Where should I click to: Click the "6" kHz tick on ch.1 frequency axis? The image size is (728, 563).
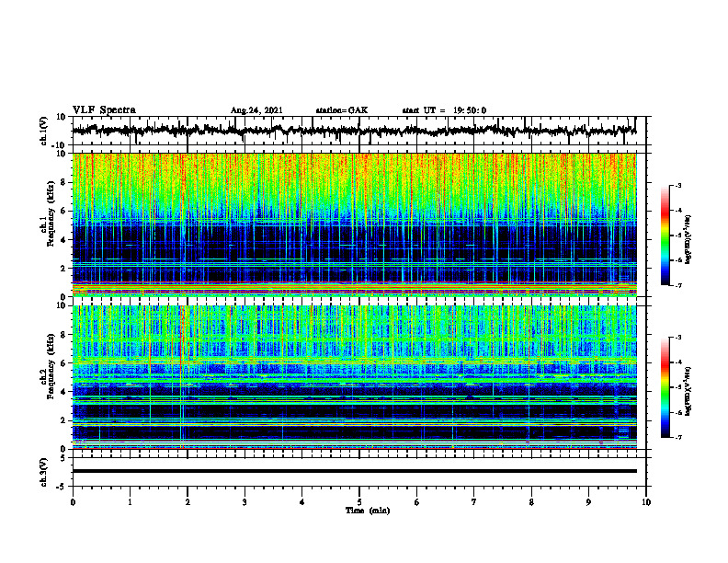tap(64, 211)
